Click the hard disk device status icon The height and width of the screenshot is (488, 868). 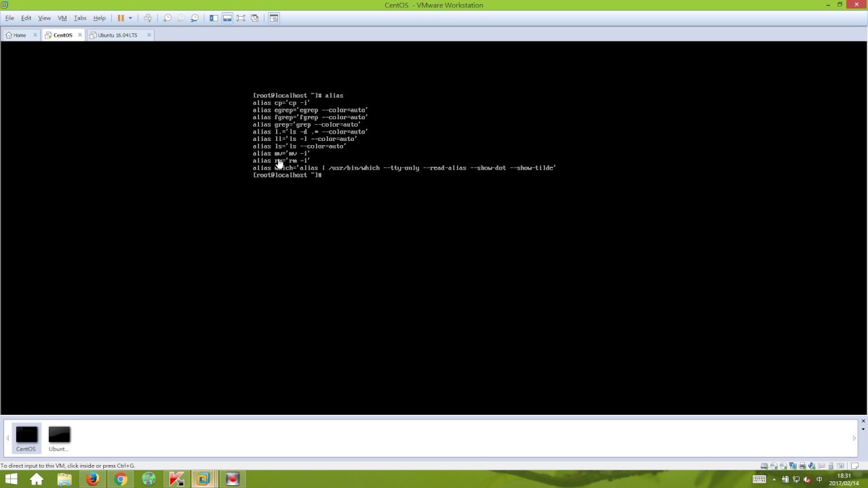click(764, 466)
